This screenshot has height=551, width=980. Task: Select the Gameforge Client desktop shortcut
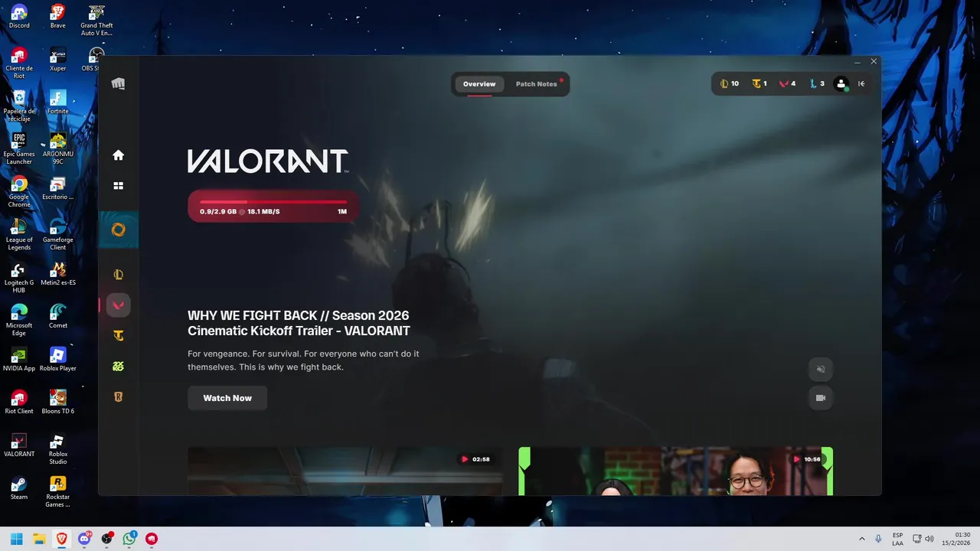click(58, 234)
